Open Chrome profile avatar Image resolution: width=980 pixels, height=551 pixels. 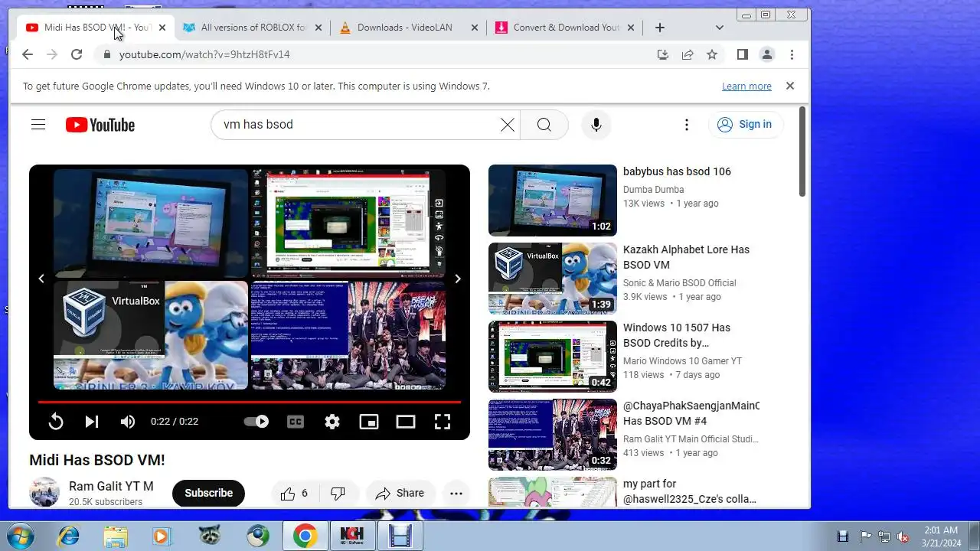pyautogui.click(x=766, y=54)
